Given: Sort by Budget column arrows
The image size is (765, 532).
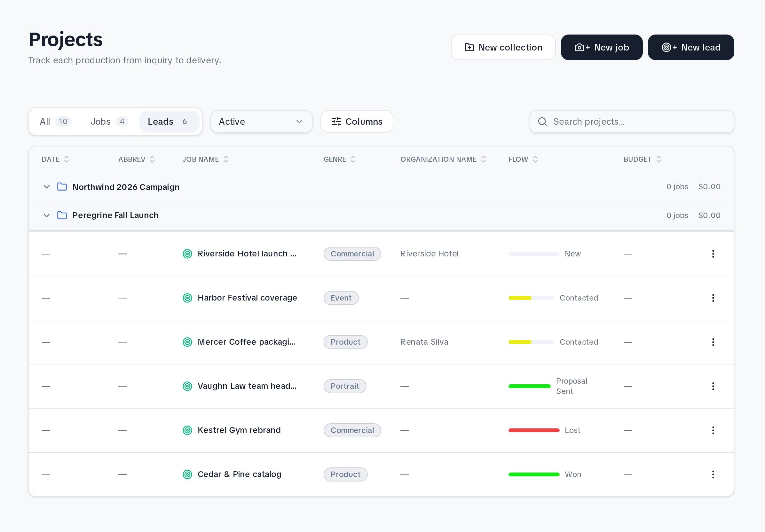Looking at the screenshot, I should (659, 159).
